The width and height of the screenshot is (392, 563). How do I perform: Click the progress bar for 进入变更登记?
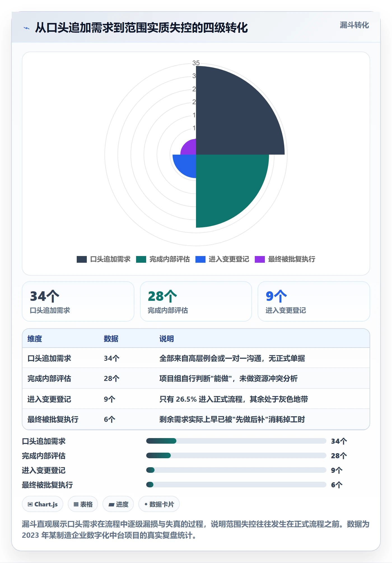tap(236, 470)
